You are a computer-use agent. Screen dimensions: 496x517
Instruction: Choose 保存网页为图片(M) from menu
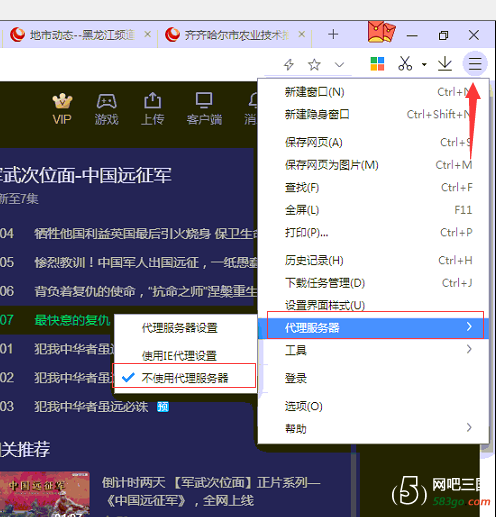374,165
